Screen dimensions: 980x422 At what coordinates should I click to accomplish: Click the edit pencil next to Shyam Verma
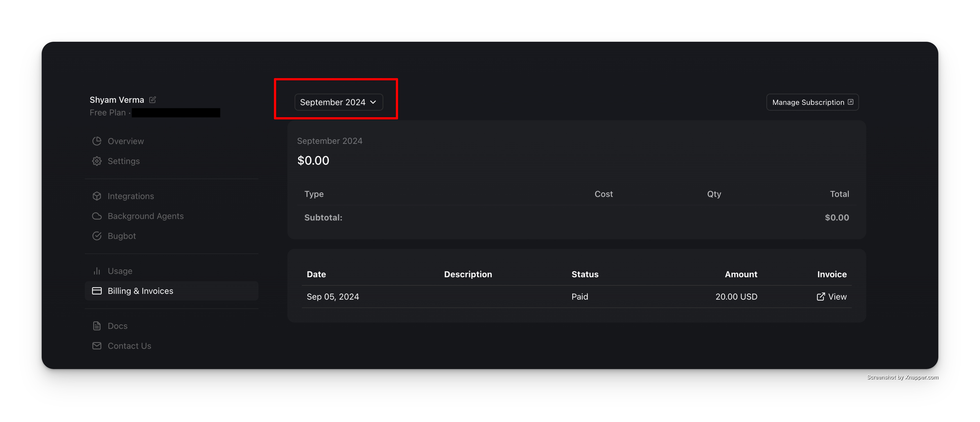(x=153, y=100)
